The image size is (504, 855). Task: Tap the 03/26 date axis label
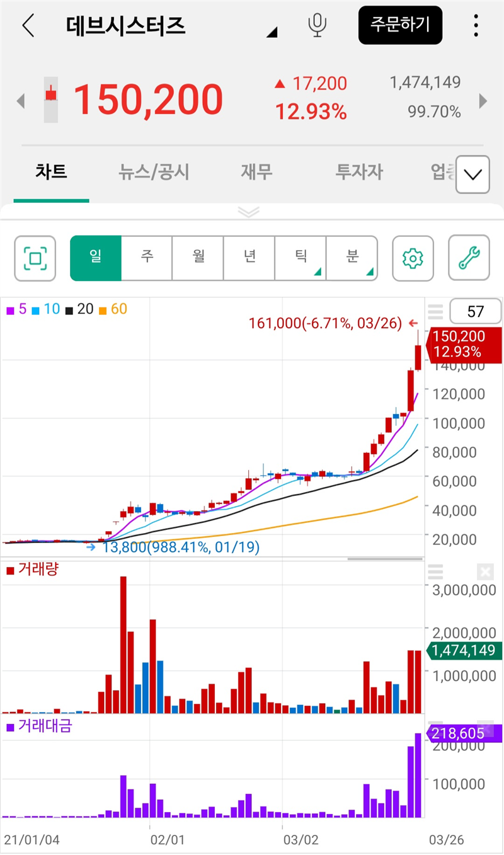coord(445,840)
